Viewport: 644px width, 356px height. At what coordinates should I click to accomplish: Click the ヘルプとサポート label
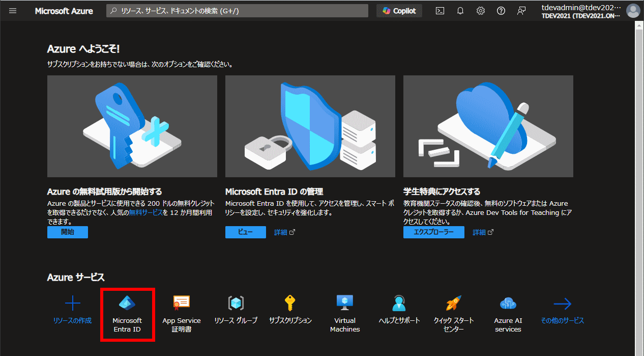(399, 320)
